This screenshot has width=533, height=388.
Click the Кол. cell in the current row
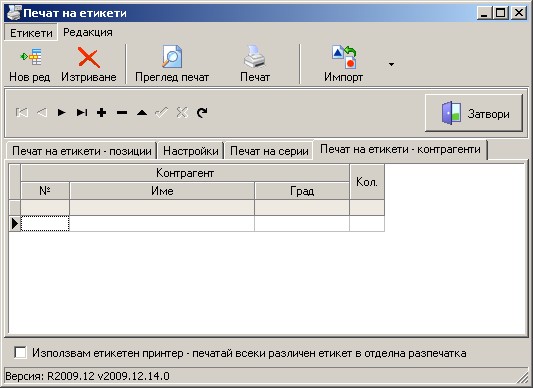click(367, 224)
